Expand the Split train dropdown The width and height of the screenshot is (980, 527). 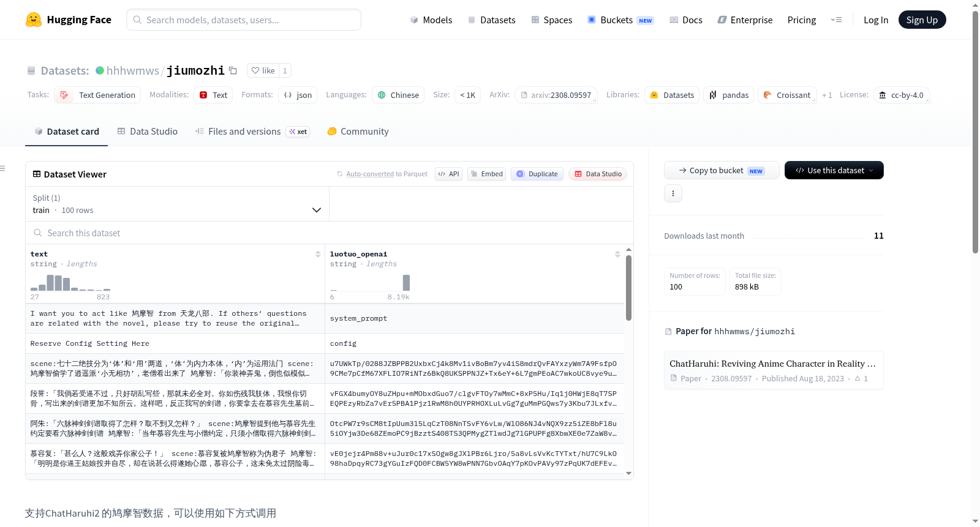tap(177, 204)
